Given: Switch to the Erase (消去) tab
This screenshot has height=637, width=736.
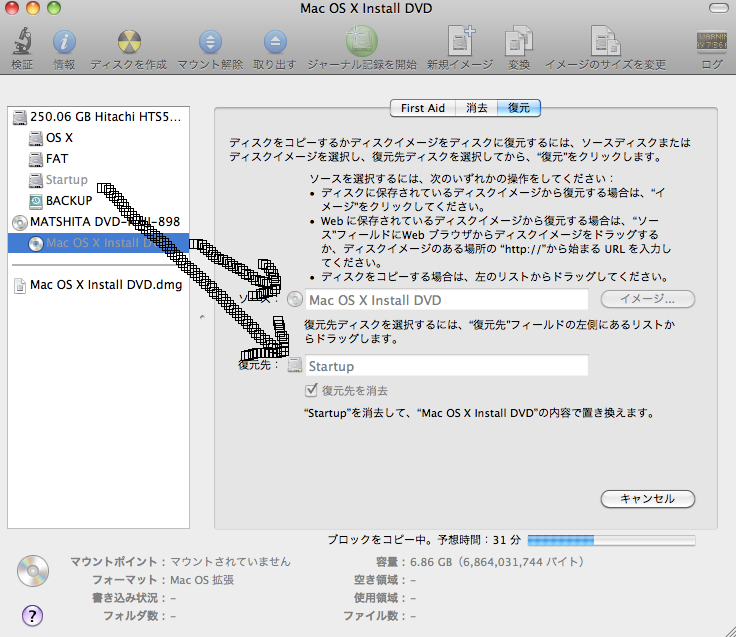Looking at the screenshot, I should (476, 108).
